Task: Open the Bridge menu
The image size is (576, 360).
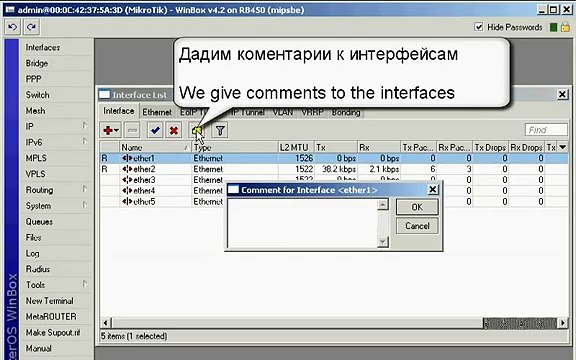Action: (x=37, y=63)
